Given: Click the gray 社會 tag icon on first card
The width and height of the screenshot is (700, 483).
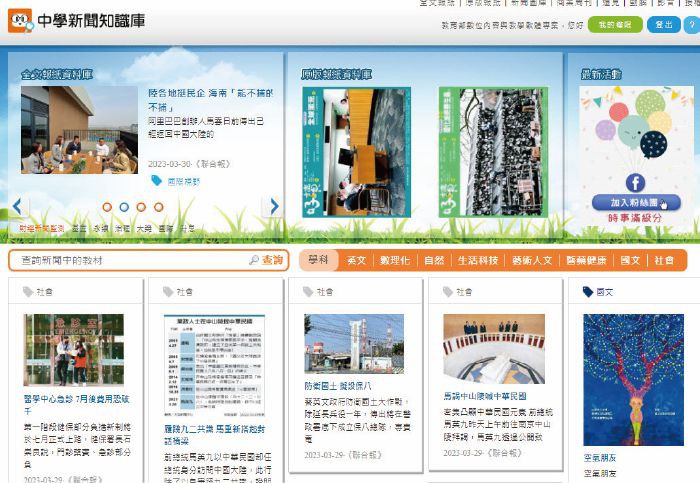Looking at the screenshot, I should (26, 292).
